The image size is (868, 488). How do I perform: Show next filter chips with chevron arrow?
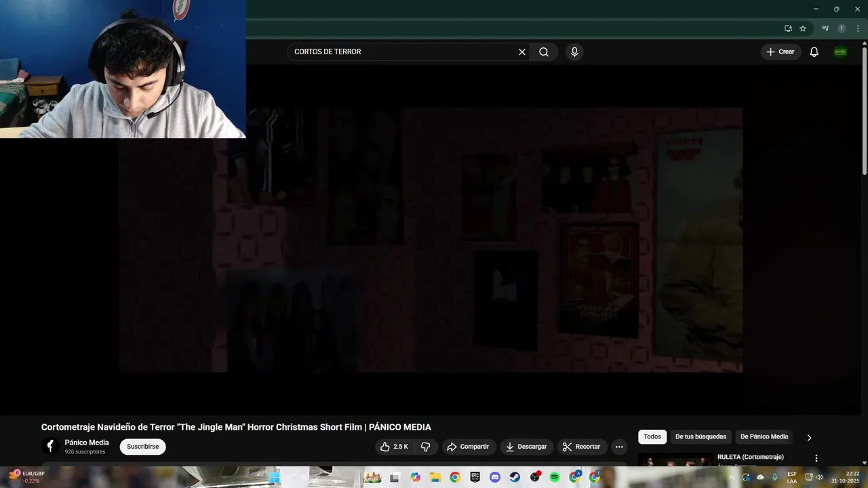coord(809,437)
